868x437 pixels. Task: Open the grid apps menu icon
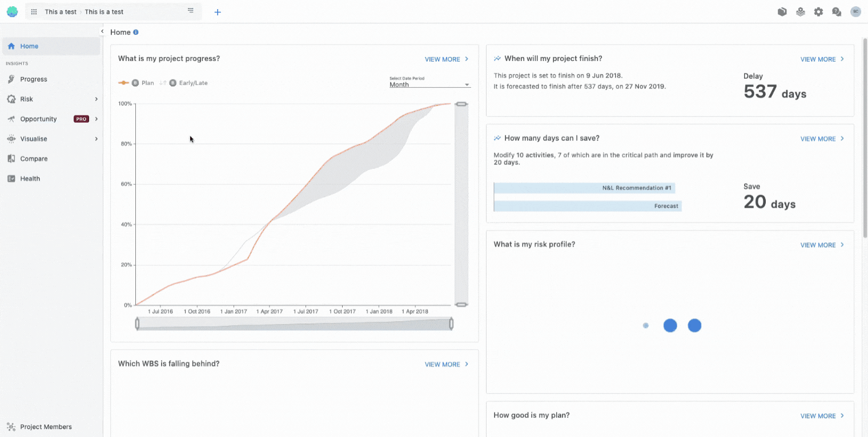point(34,12)
